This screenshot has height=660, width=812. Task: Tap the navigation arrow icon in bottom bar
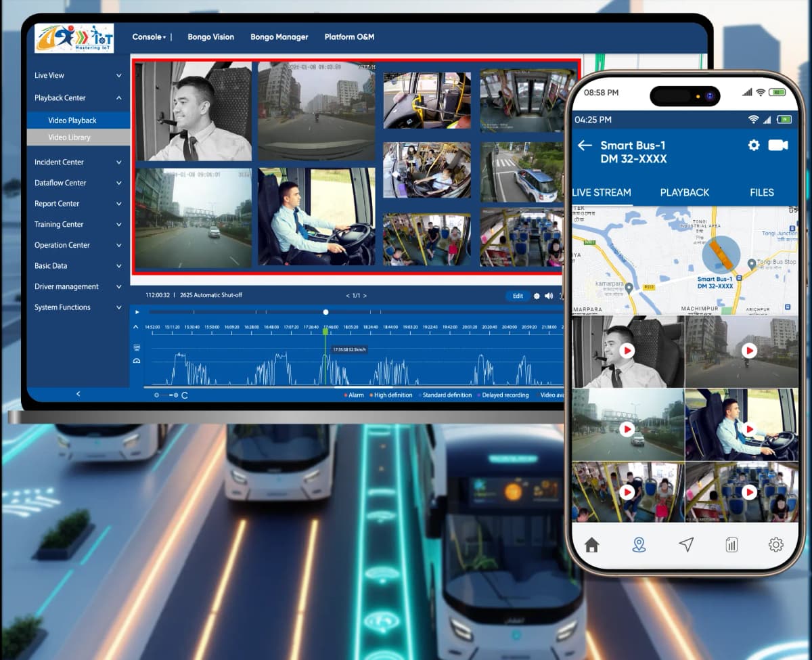685,544
